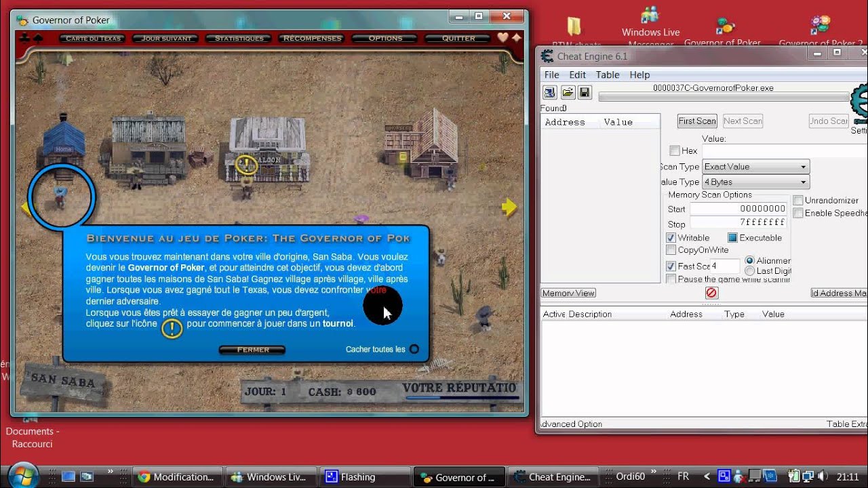The image size is (868, 488).
Task: Open the Edit menu in Cheat Engine
Action: (577, 75)
